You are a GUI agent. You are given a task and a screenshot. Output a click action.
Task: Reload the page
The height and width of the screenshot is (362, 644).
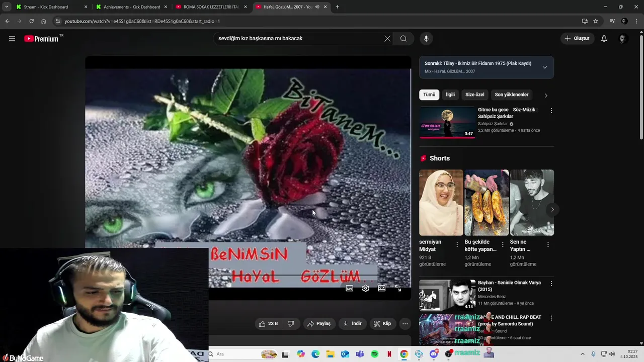pos(31,21)
